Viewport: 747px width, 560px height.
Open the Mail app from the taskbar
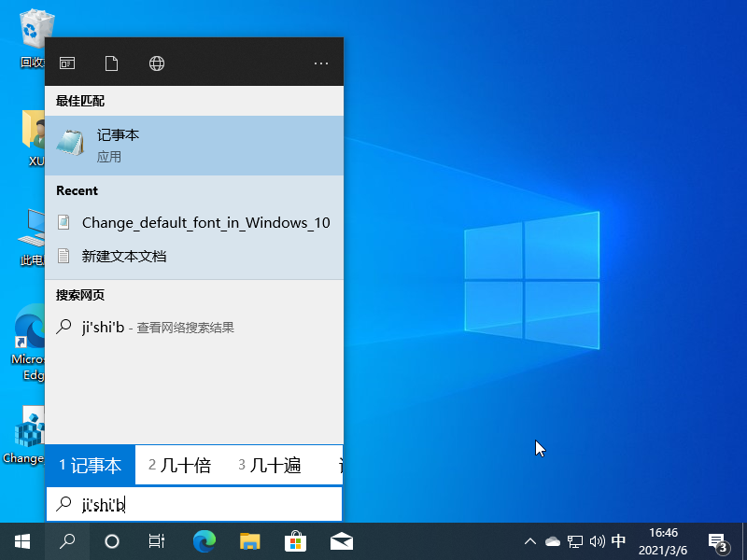[341, 541]
